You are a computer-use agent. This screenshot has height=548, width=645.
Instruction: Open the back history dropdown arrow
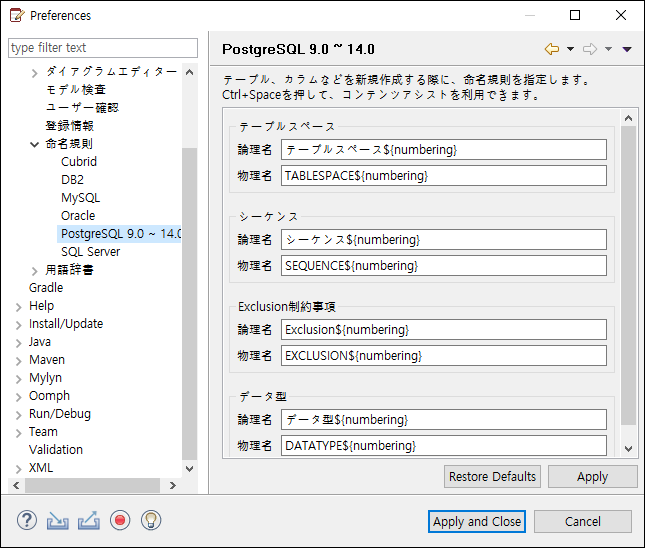point(571,49)
